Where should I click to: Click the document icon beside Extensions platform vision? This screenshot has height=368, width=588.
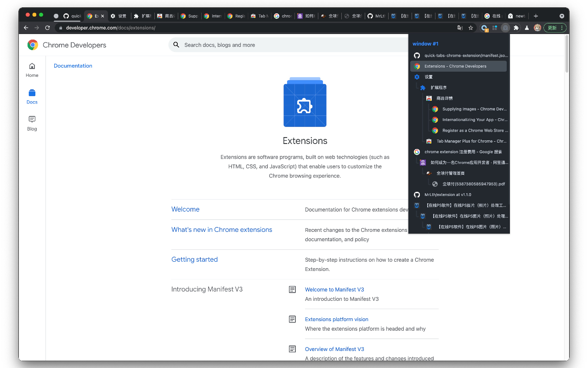[x=292, y=319]
